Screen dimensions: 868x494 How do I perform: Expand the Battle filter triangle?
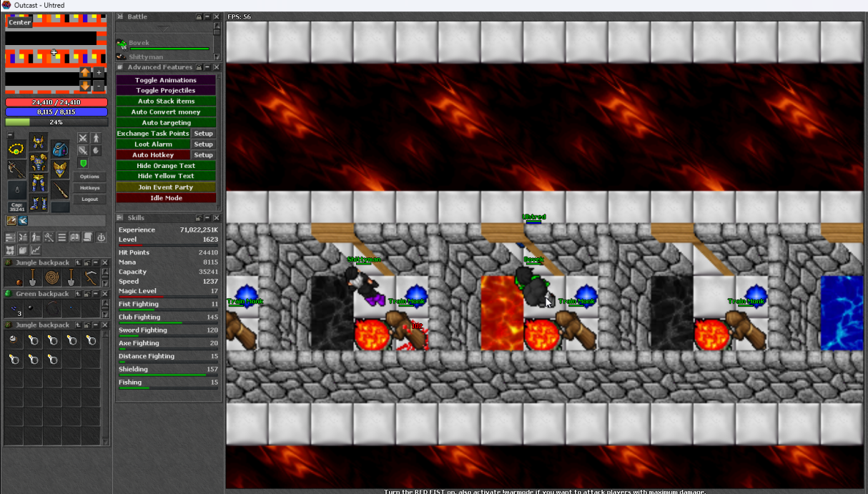pyautogui.click(x=164, y=27)
